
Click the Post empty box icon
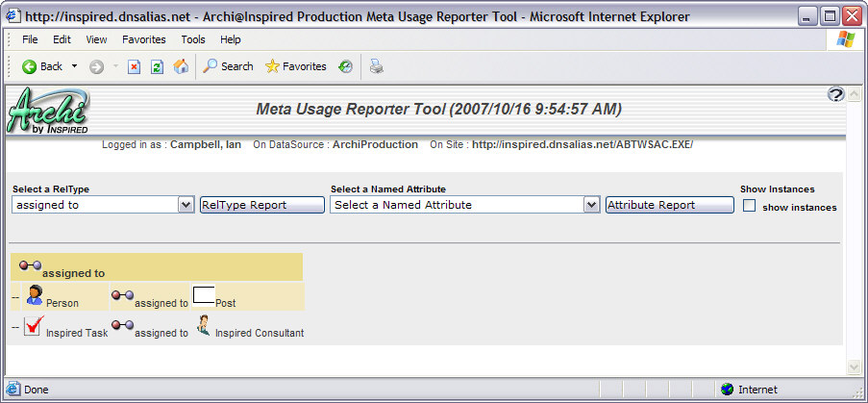[x=203, y=295]
